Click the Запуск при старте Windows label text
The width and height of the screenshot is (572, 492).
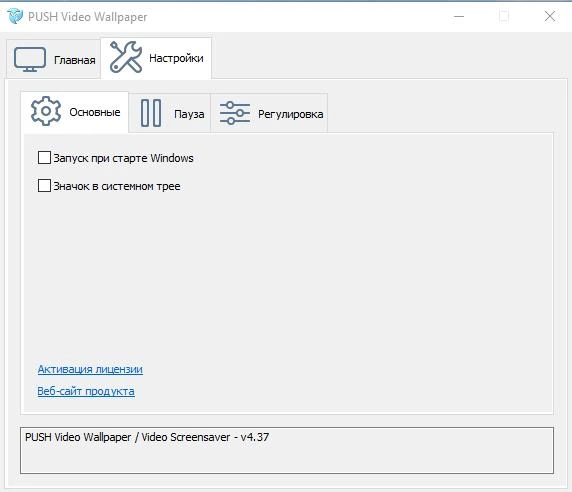123,158
